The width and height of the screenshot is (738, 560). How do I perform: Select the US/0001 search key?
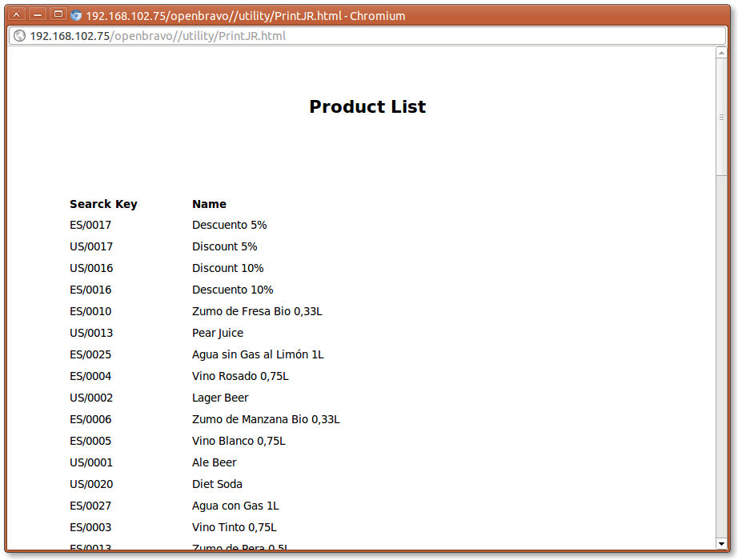click(x=91, y=463)
